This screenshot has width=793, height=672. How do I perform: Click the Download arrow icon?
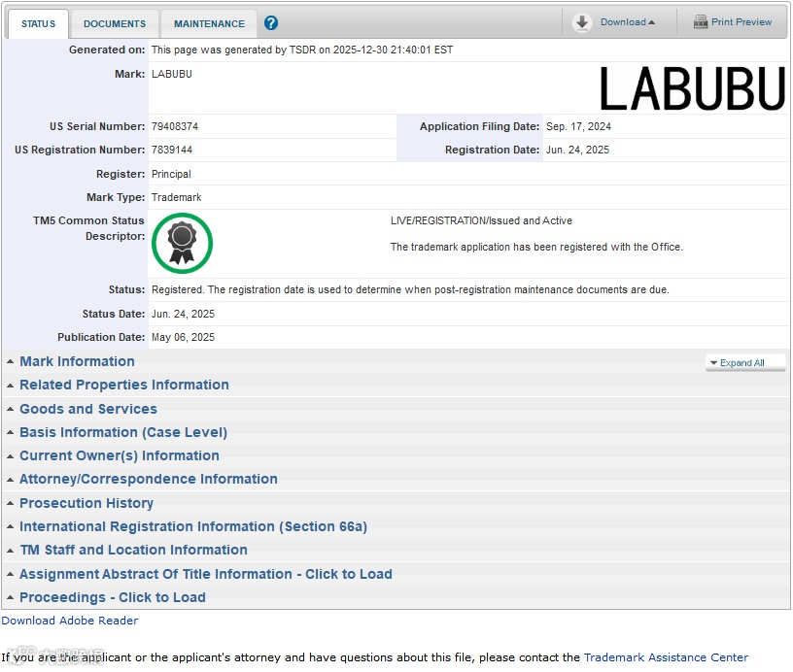582,22
